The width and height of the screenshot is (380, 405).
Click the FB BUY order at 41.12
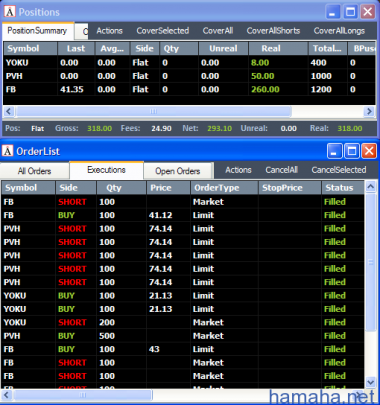[183, 215]
